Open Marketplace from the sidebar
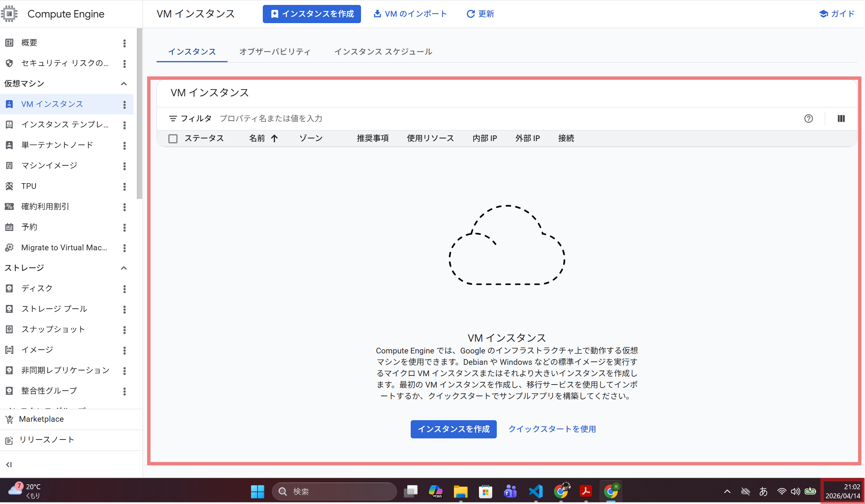Screen dimensions: 865x504 point(41,419)
